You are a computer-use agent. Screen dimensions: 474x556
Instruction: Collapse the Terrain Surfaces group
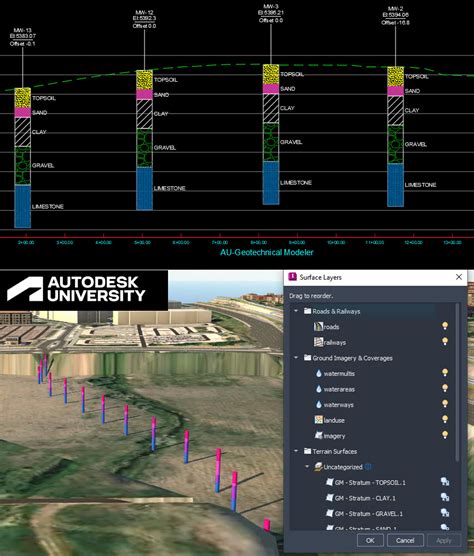click(296, 451)
